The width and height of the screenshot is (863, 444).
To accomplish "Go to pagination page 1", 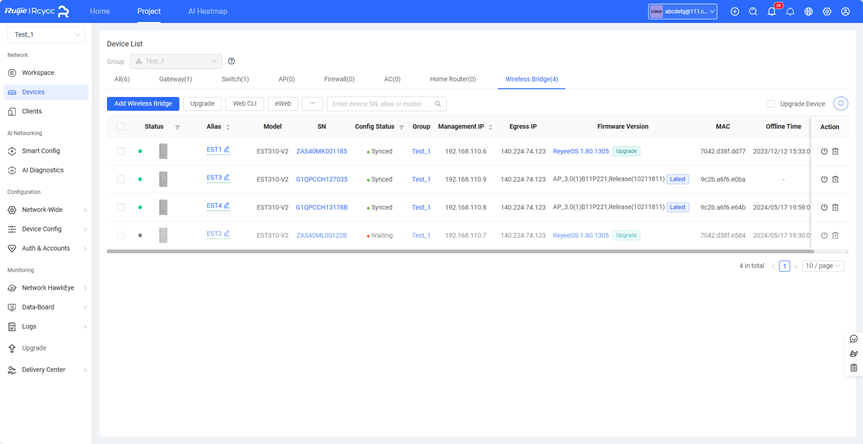I will pos(784,266).
